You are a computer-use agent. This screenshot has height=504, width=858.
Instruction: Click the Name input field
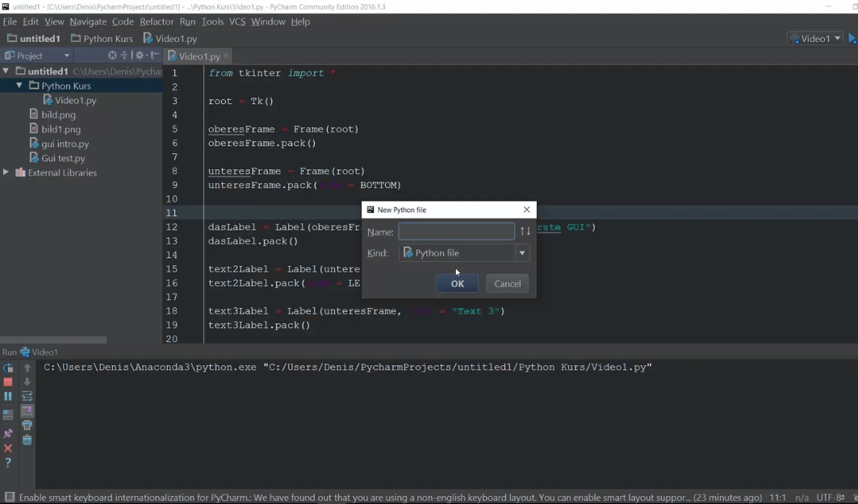click(x=456, y=231)
